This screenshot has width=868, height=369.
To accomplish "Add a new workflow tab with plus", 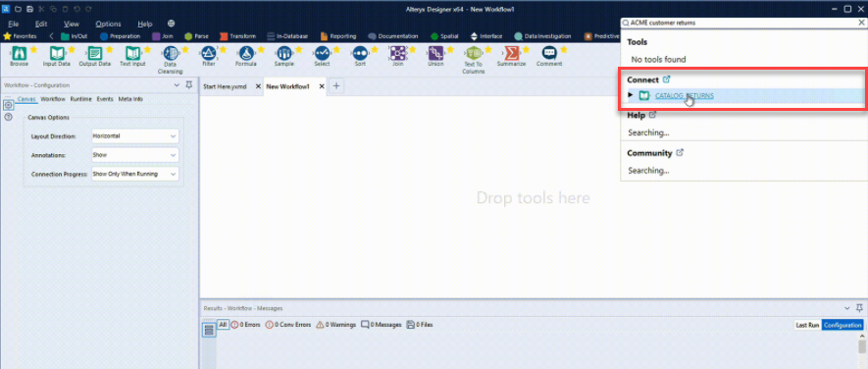I will point(336,86).
